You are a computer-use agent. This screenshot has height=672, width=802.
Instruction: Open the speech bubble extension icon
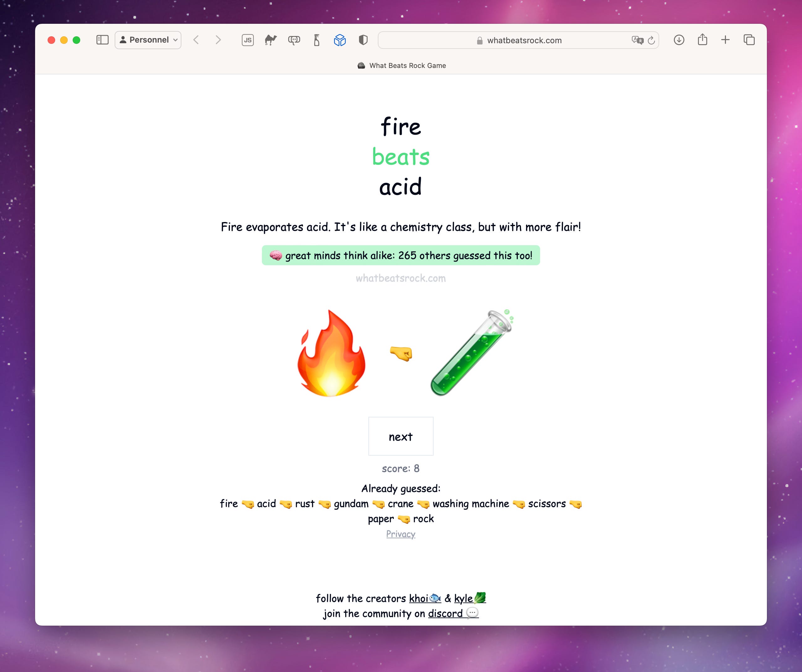tap(294, 40)
